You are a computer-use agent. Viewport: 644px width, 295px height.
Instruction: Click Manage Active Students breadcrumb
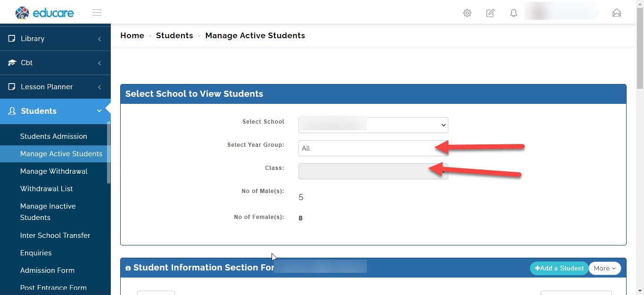(255, 35)
